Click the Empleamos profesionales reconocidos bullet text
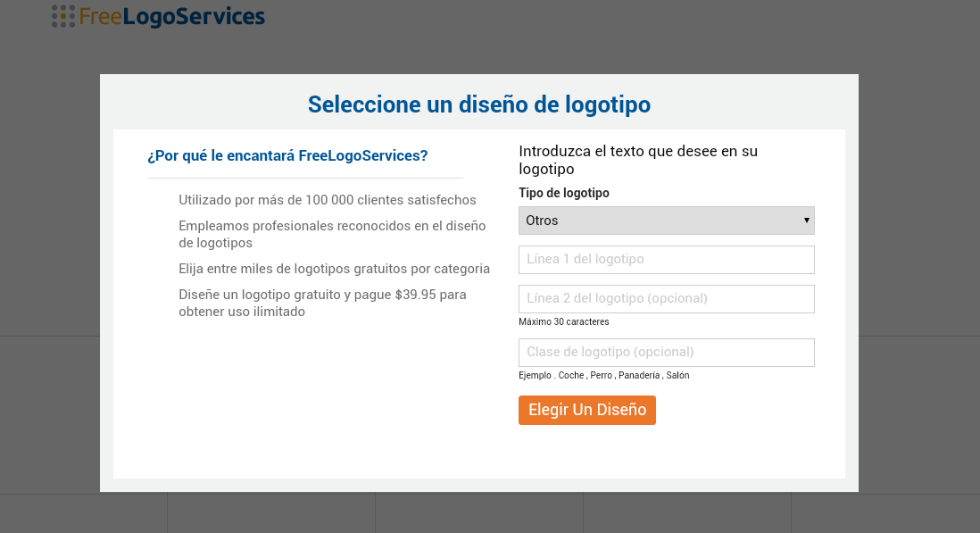This screenshot has width=980, height=533. (333, 234)
